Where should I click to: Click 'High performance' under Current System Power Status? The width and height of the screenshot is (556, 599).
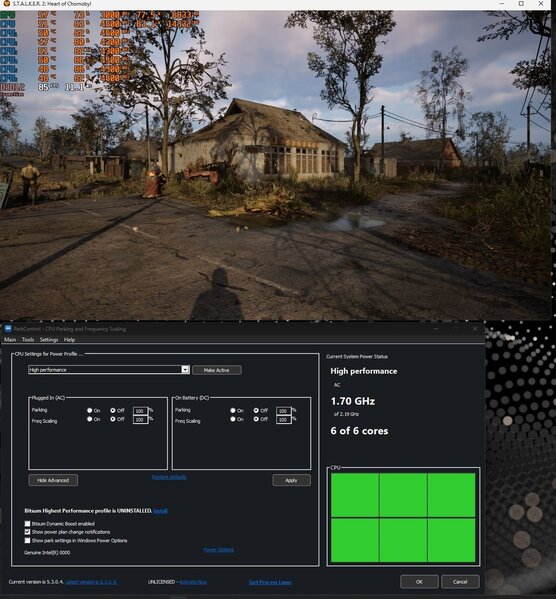pos(364,371)
